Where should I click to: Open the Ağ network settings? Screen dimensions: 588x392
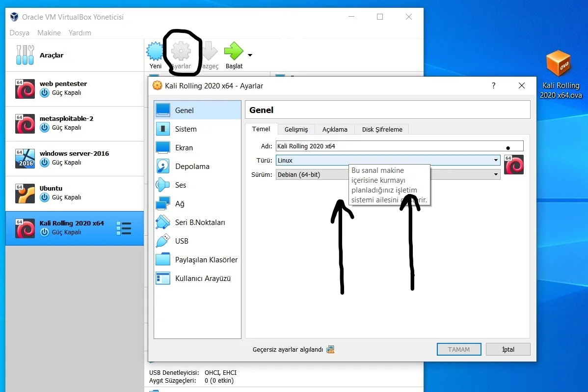[x=197, y=203]
